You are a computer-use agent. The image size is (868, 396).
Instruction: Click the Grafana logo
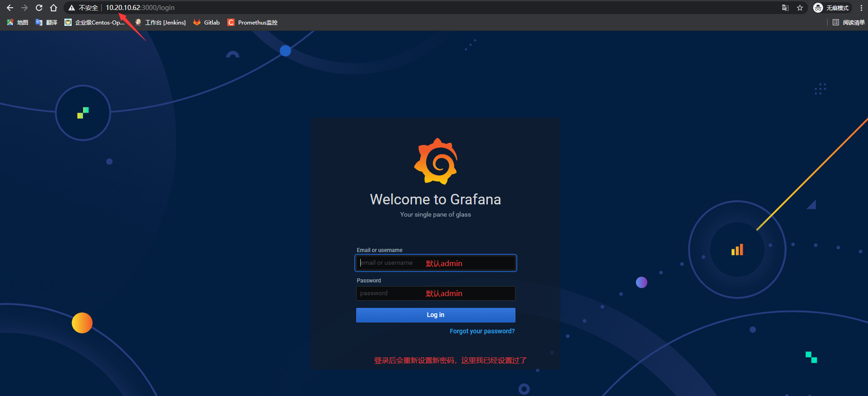[x=436, y=161]
